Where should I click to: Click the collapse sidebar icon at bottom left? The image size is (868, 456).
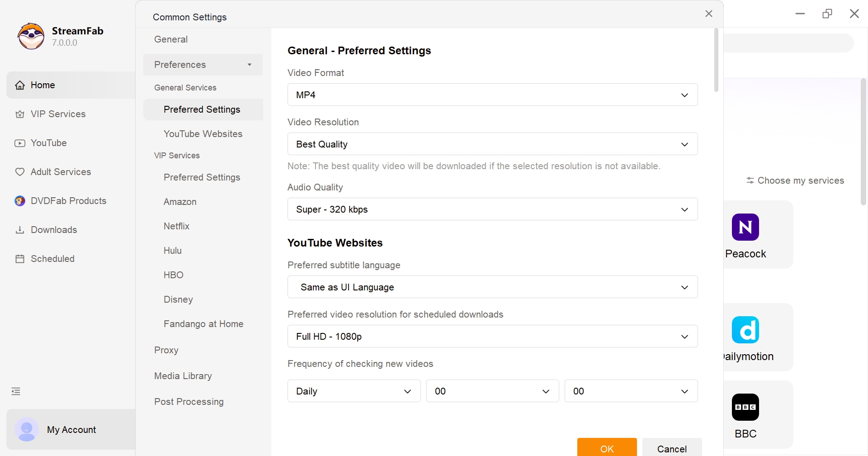coord(16,391)
